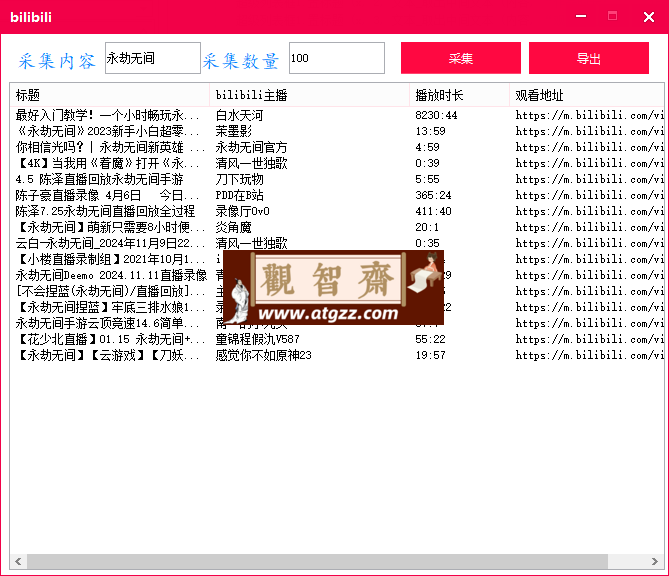Close the bilibili window
Screen dimensions: 669x576
[x=649, y=17]
